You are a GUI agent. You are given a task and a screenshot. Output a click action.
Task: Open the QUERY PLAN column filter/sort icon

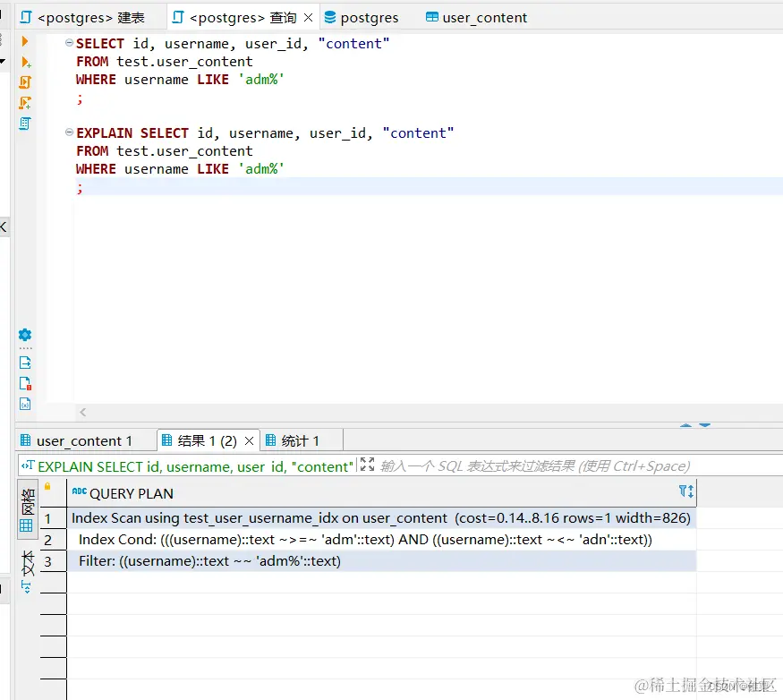pos(686,491)
